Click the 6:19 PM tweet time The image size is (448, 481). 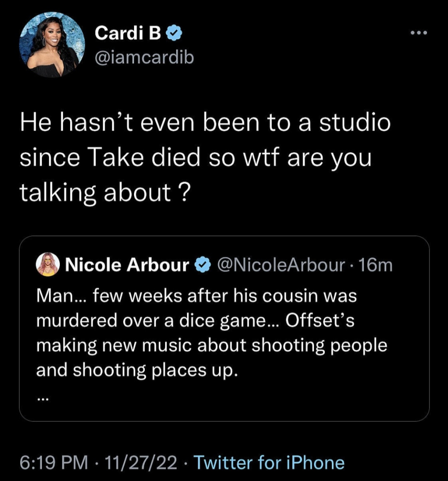(54, 463)
